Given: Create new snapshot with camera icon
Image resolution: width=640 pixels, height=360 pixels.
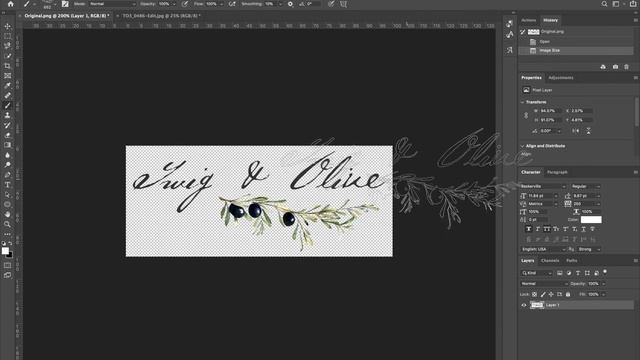Looking at the screenshot, I should [615, 67].
